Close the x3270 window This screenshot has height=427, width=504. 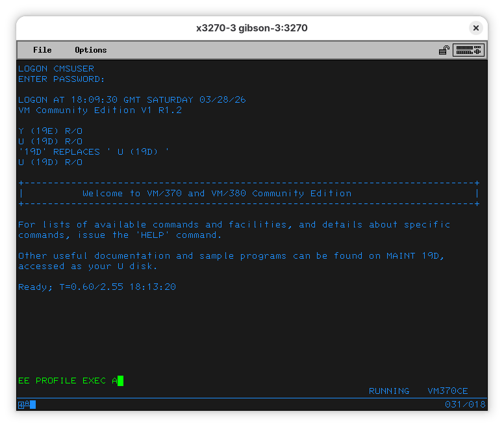pos(476,28)
